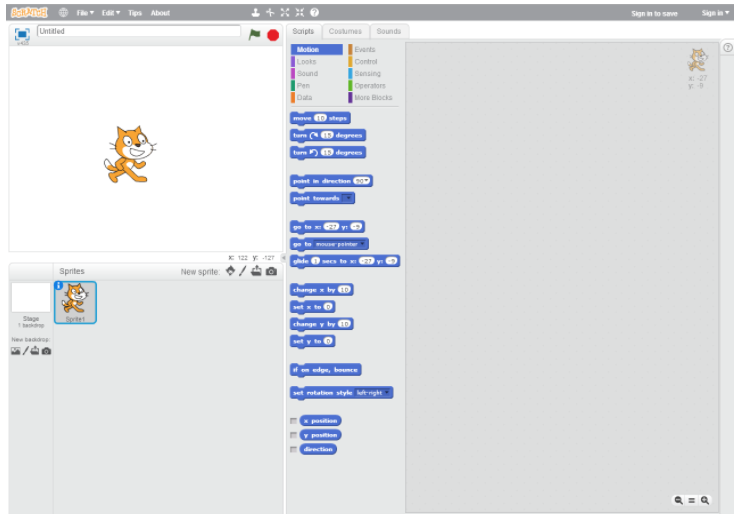This screenshot has height=522, width=738.
Task: Select the Pen block category
Action: click(x=317, y=86)
